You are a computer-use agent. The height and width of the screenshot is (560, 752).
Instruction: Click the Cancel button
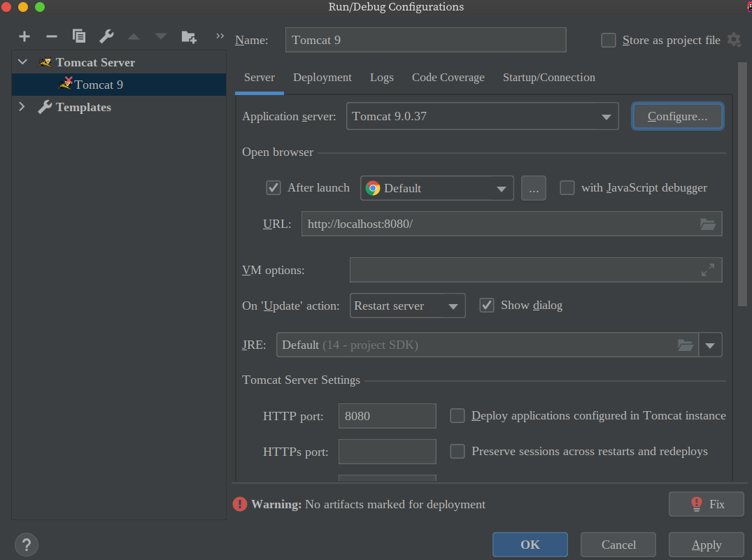click(618, 545)
